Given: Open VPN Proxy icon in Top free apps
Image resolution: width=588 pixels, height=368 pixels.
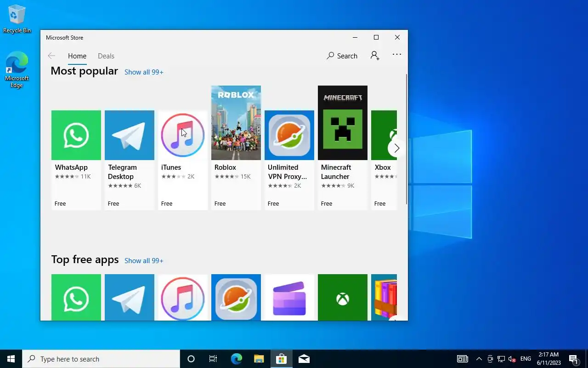Looking at the screenshot, I should coord(236,297).
